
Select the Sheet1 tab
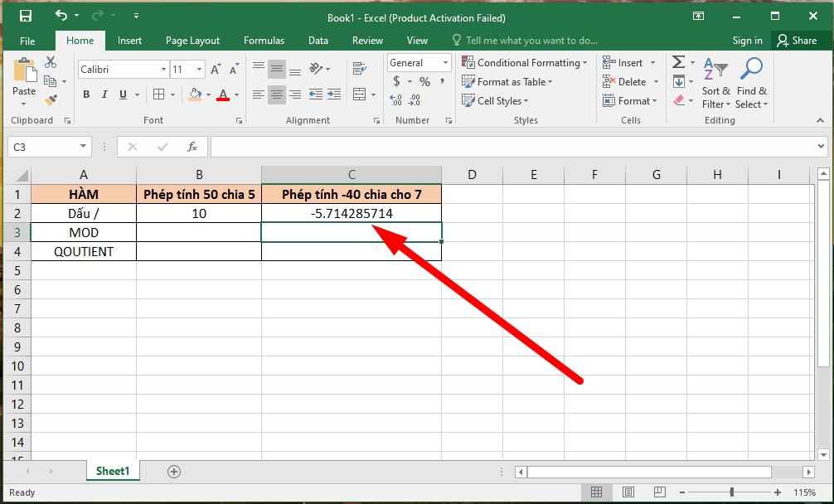point(112,470)
